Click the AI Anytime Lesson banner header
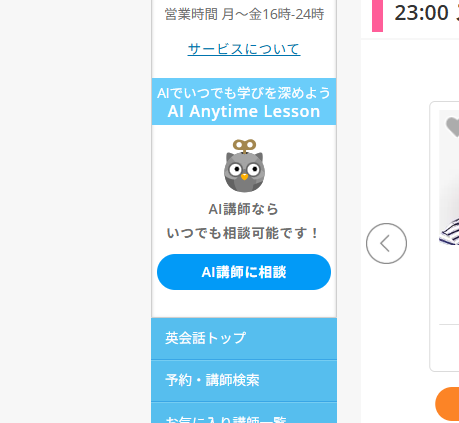 pyautogui.click(x=244, y=102)
